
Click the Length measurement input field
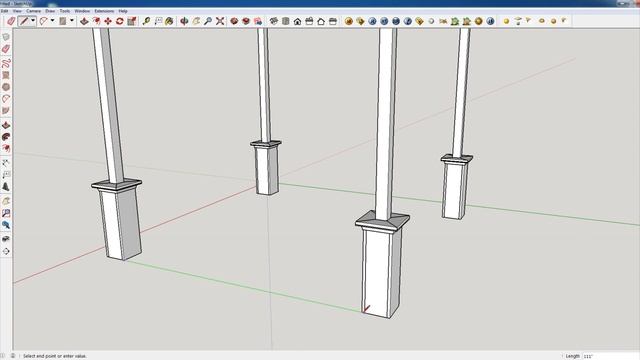tap(610, 356)
